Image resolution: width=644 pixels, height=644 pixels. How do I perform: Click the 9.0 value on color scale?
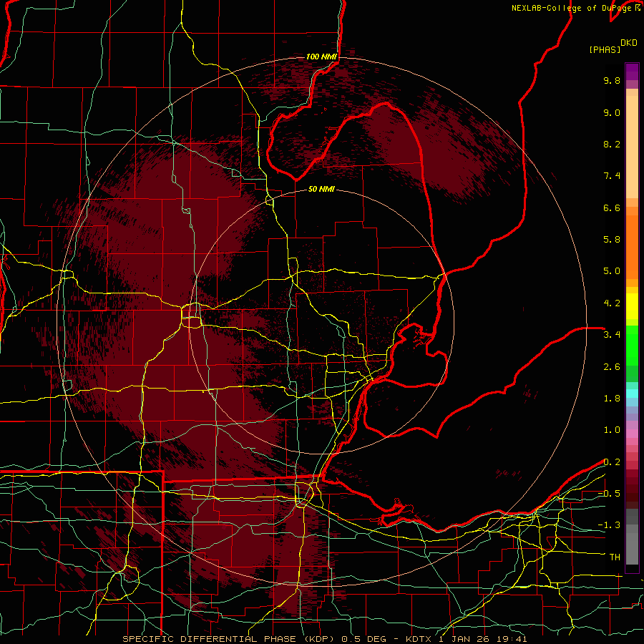(x=612, y=112)
